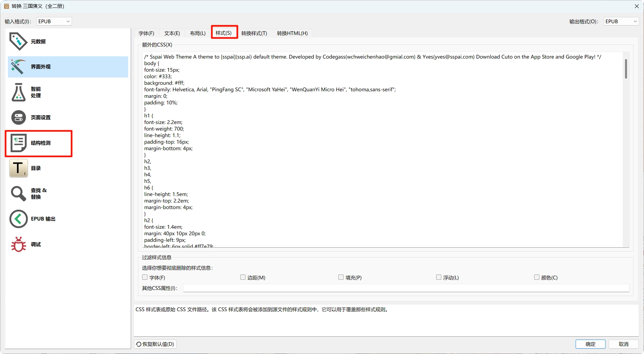644x354 pixels.
Task: Close the conversion dialog window
Action: [x=636, y=6]
